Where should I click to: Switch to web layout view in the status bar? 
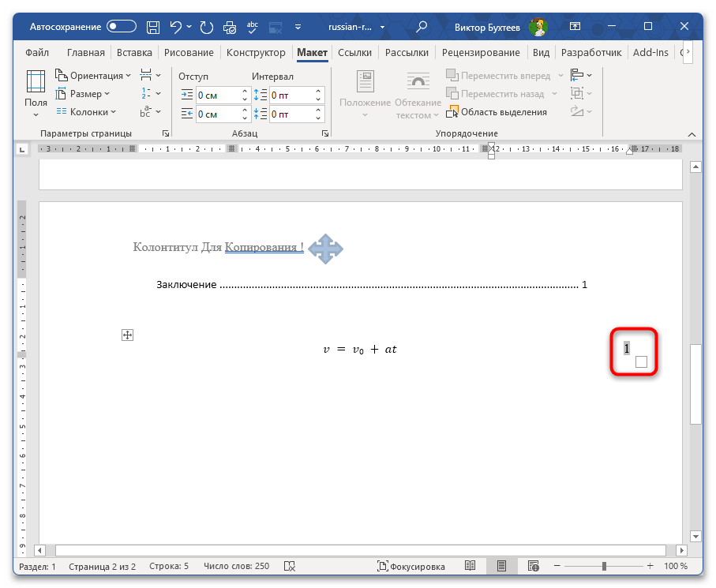pos(533,566)
